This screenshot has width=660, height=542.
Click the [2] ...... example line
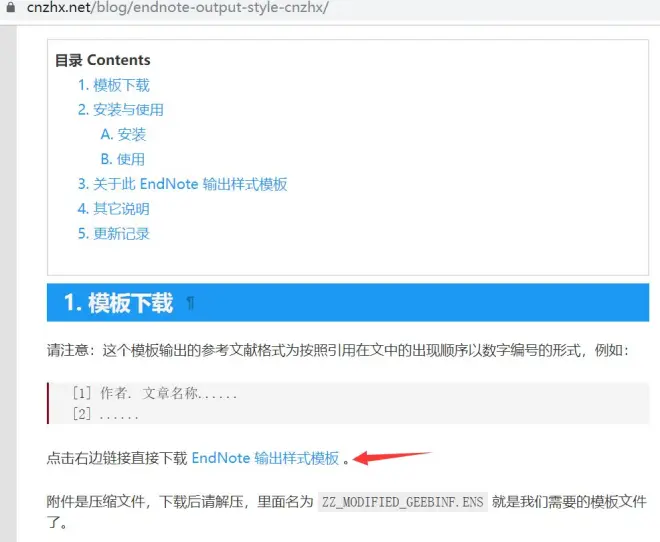(105, 414)
